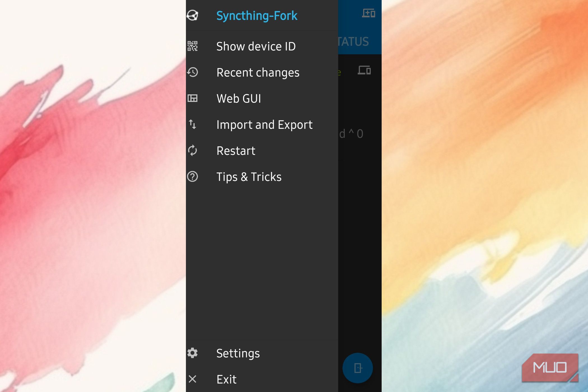The image size is (588, 392).
Task: Tap the Web GUI layout icon
Action: pos(193,98)
